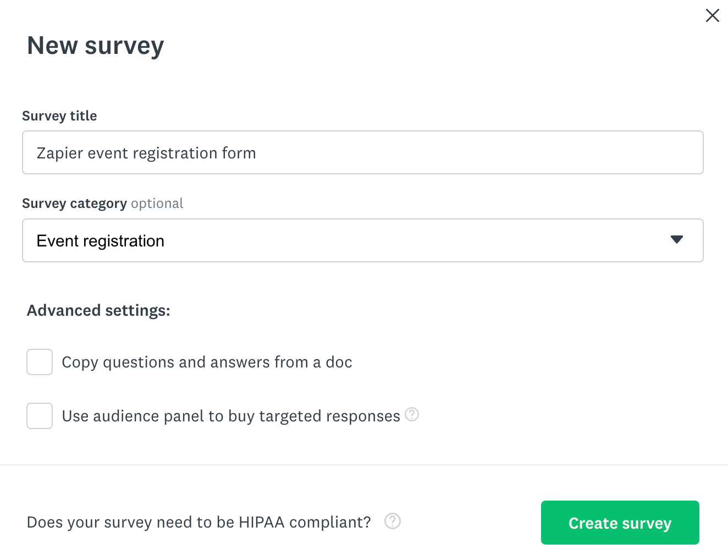Click the Advanced settings heading
Image resolution: width=728 pixels, height=560 pixels.
click(x=98, y=310)
